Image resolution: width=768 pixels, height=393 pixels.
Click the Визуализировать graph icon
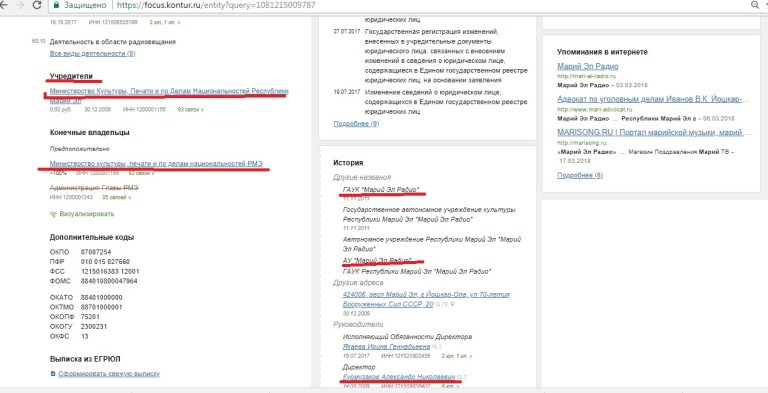point(53,214)
